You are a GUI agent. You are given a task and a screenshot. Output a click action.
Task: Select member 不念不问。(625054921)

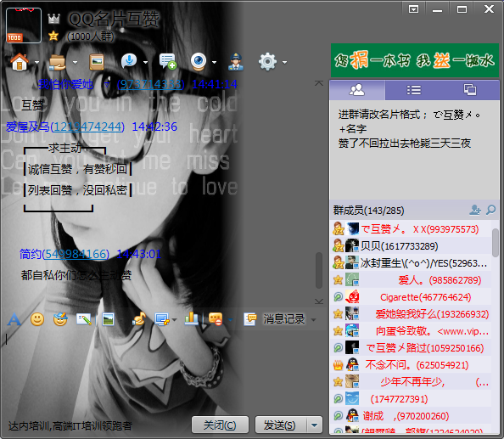[x=411, y=365]
